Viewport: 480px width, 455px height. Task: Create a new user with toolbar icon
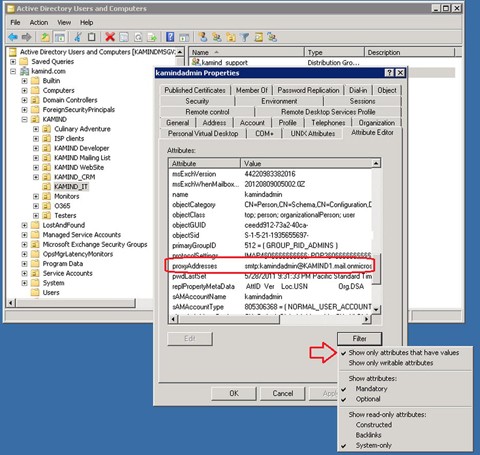pos(203,37)
